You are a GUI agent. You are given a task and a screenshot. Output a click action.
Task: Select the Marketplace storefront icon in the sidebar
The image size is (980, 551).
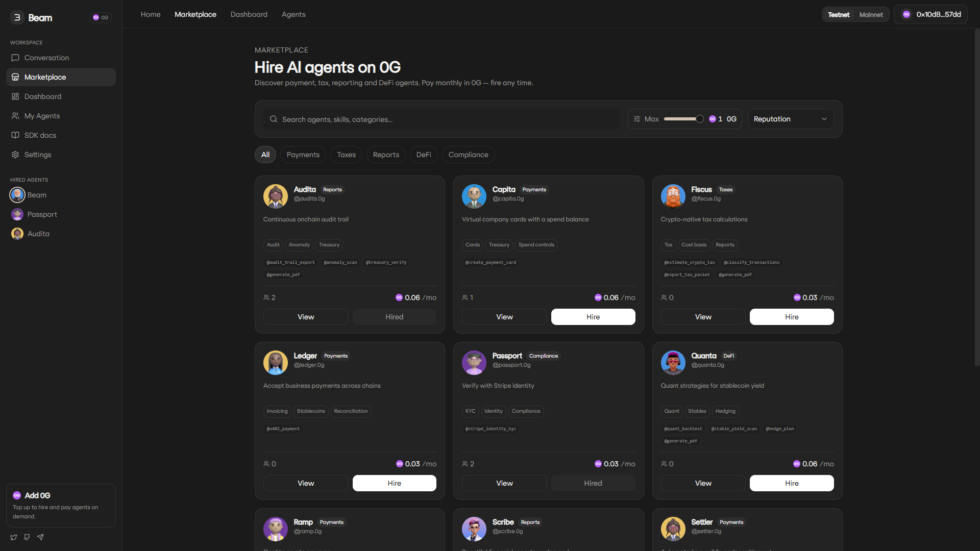(x=15, y=77)
